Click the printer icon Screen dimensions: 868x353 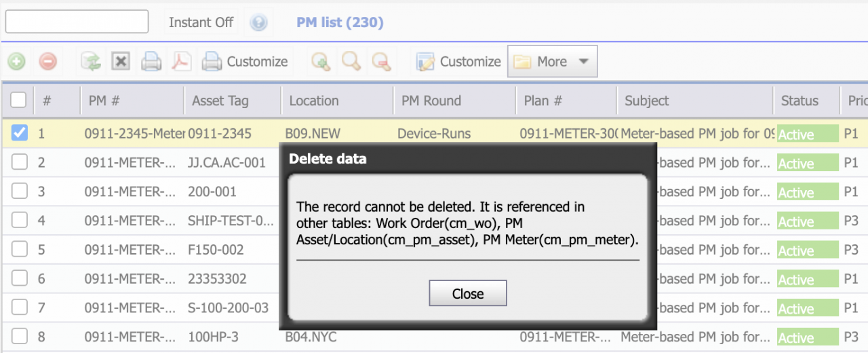click(x=151, y=62)
